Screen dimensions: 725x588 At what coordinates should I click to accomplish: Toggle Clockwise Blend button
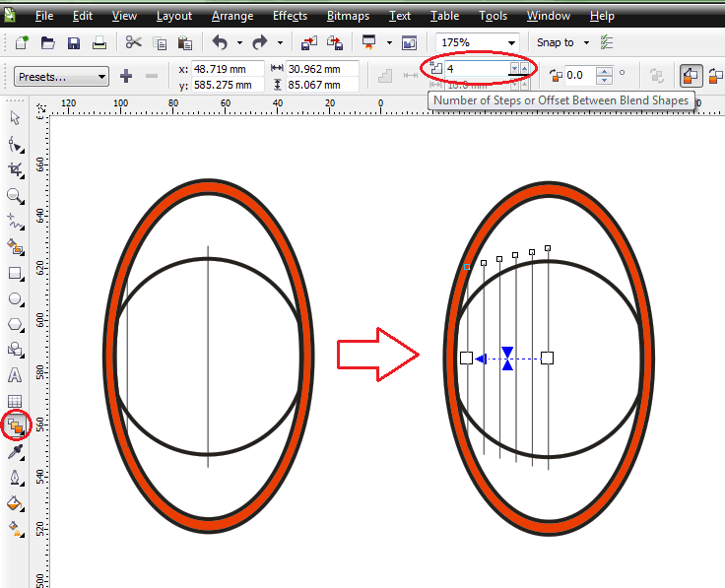[716, 76]
